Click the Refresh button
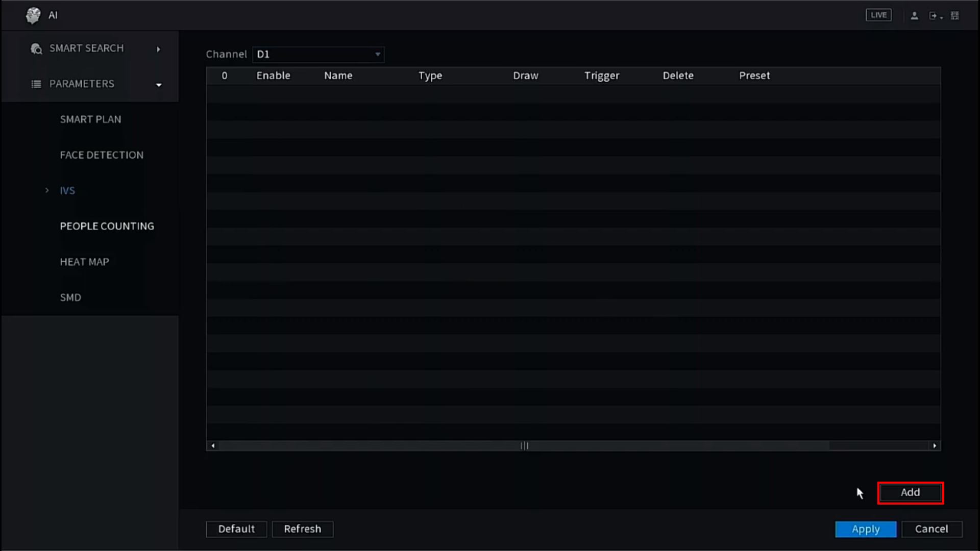This screenshot has width=980, height=551. coord(302,529)
